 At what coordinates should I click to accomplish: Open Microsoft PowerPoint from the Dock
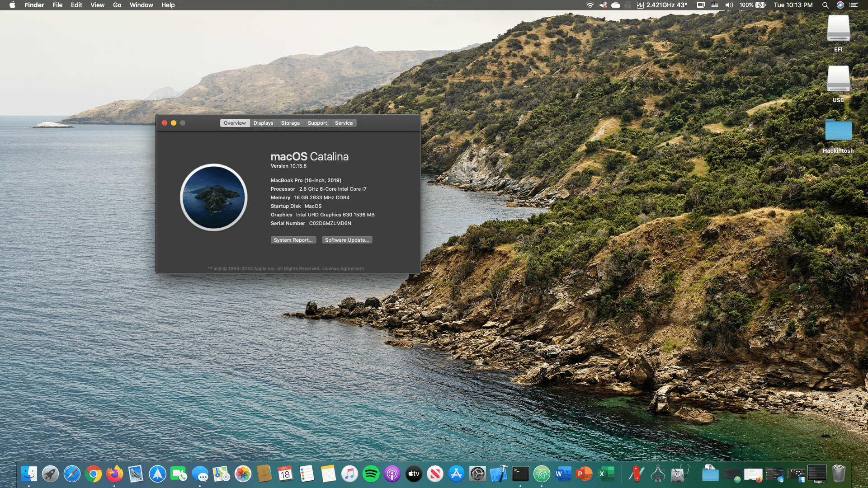pyautogui.click(x=581, y=474)
